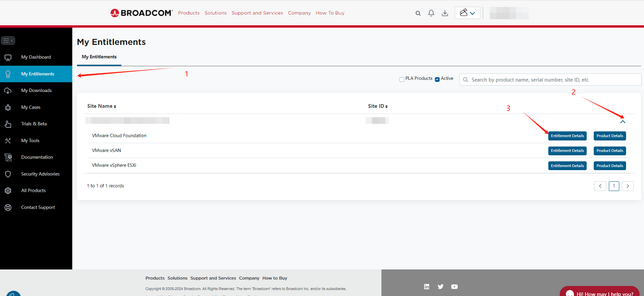Screen dimensions: 644x296
Task: Sort by Site ID column
Action: point(378,106)
